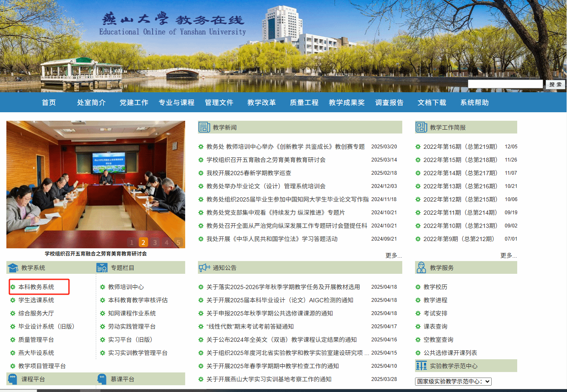Click the 课程平台 section icon
The image size is (567, 392).
tap(13, 378)
